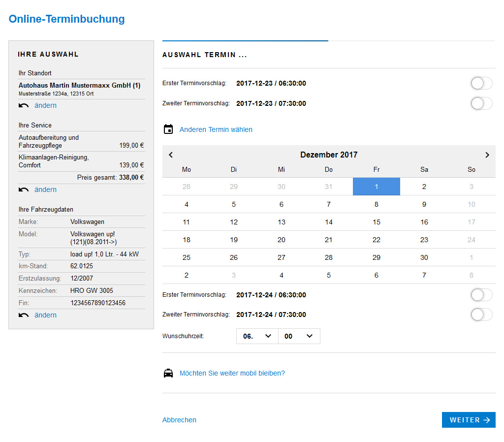The height and width of the screenshot is (442, 504).
Task: Click the undo arrow icon under Ihre Fahrzeugdaten
Action: (24, 315)
